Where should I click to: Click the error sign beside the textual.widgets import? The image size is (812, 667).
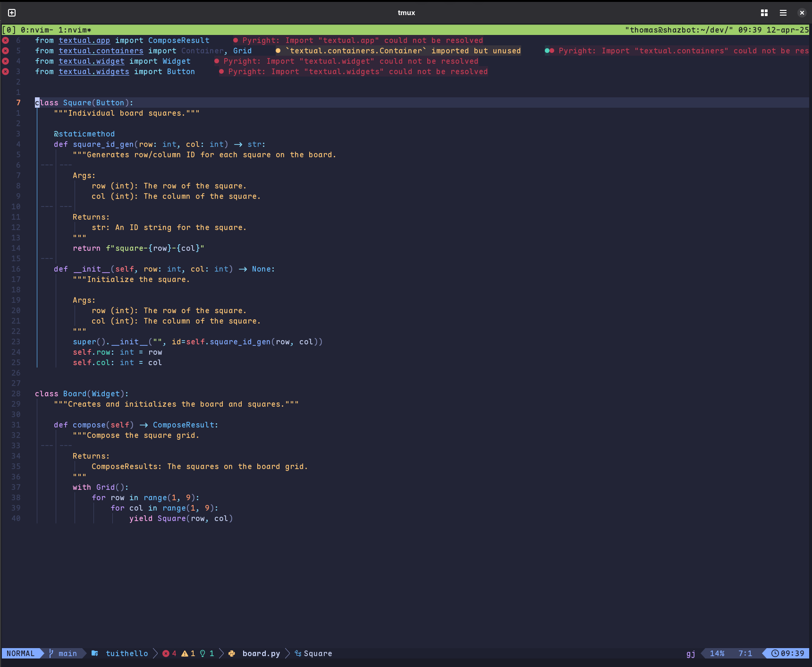6,72
